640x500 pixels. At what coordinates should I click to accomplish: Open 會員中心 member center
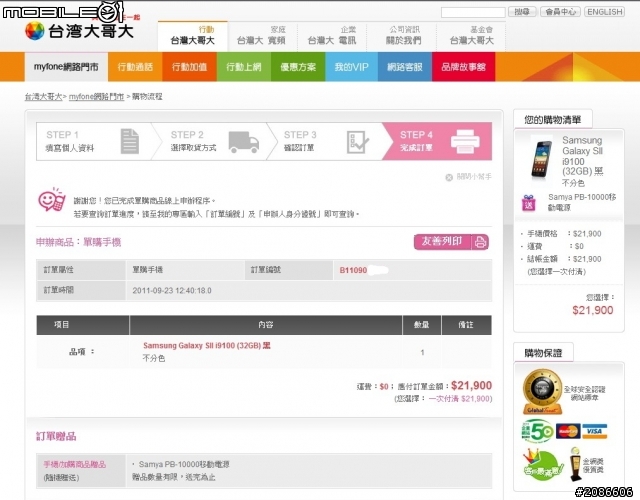click(x=560, y=12)
